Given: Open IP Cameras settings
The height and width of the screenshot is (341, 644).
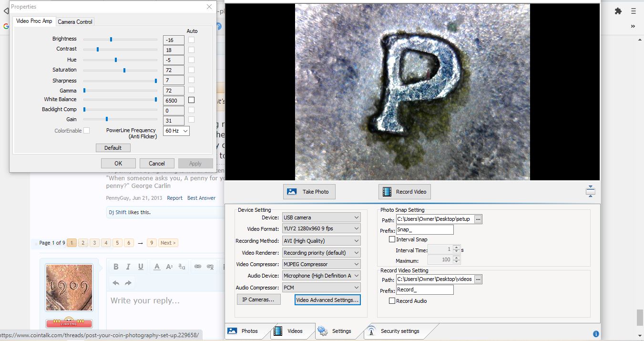Looking at the screenshot, I should click(258, 300).
